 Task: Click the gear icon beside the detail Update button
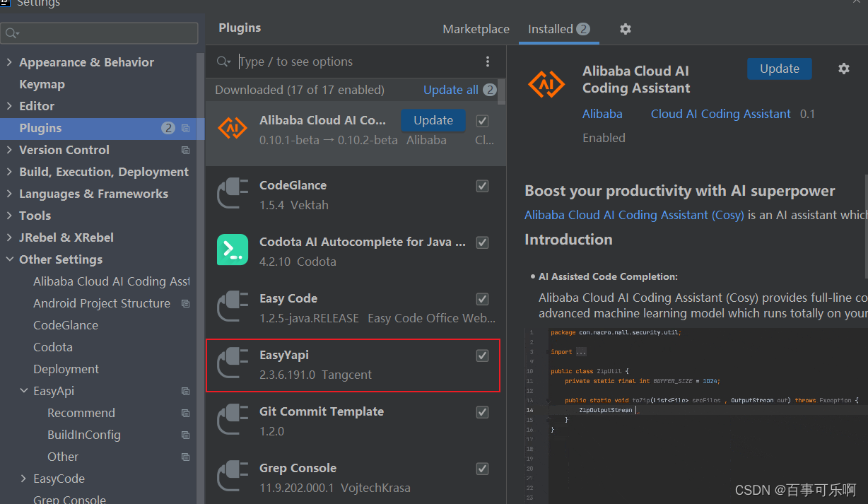[843, 69]
